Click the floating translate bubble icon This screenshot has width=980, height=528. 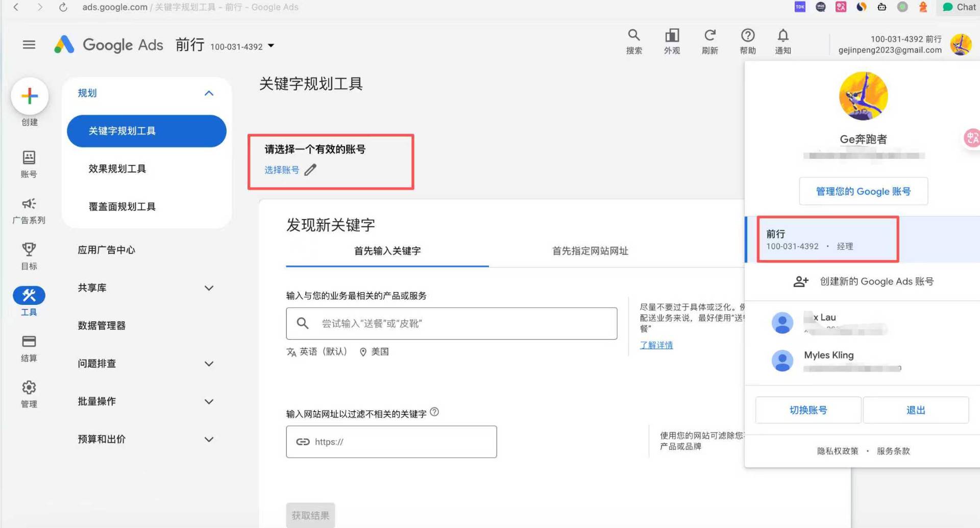tap(971, 138)
